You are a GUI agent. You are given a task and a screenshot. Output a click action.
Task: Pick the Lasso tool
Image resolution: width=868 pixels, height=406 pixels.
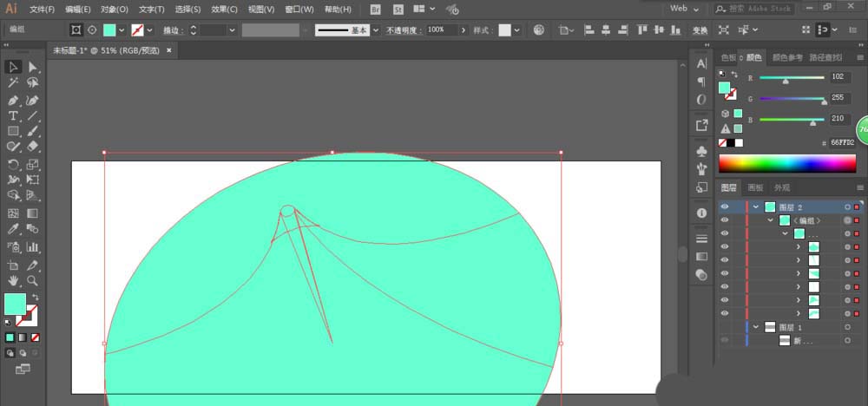pyautogui.click(x=33, y=83)
